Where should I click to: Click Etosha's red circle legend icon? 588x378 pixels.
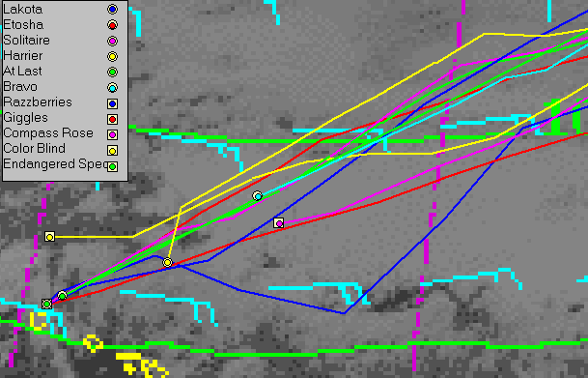coord(112,25)
